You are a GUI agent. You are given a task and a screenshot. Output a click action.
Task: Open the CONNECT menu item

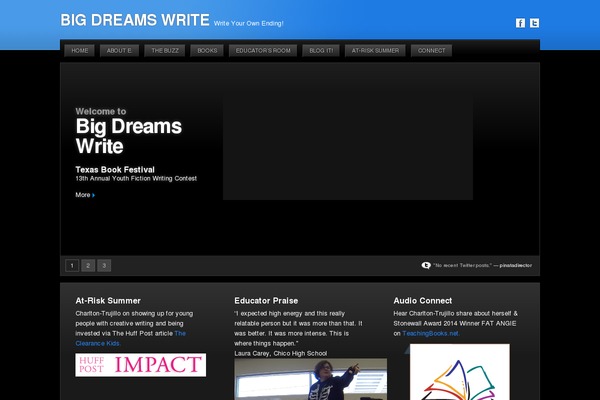pyautogui.click(x=431, y=51)
